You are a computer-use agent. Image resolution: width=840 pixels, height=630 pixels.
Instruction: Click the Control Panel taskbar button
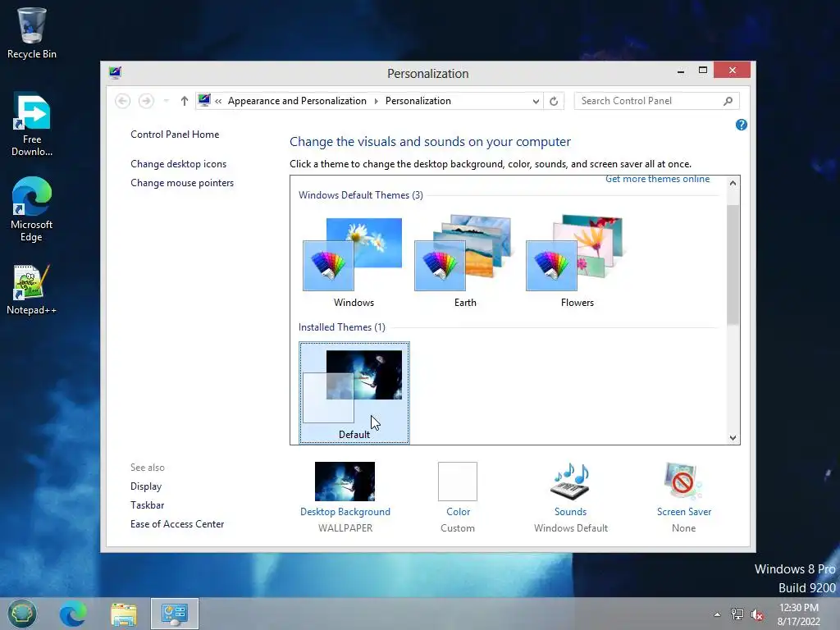175,614
